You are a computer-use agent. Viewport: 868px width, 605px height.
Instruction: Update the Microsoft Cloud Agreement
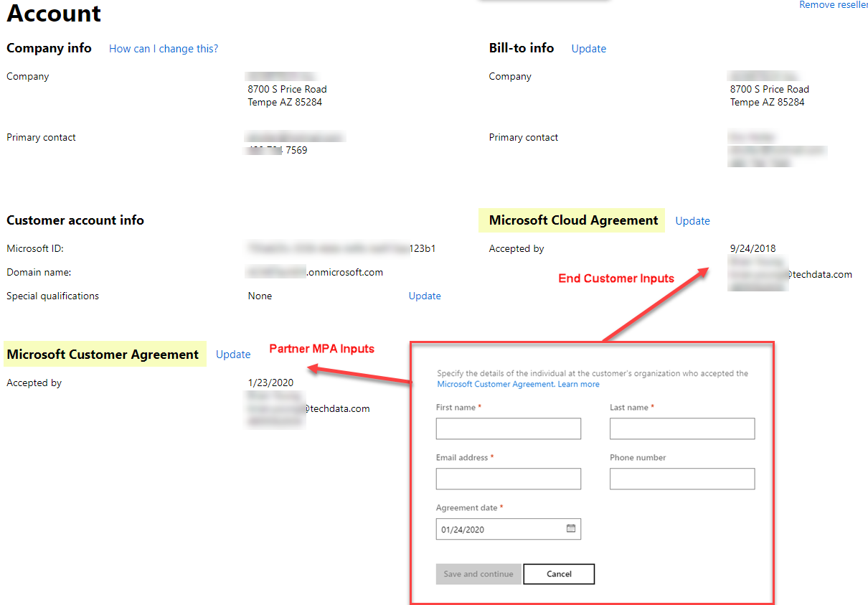pyautogui.click(x=693, y=221)
